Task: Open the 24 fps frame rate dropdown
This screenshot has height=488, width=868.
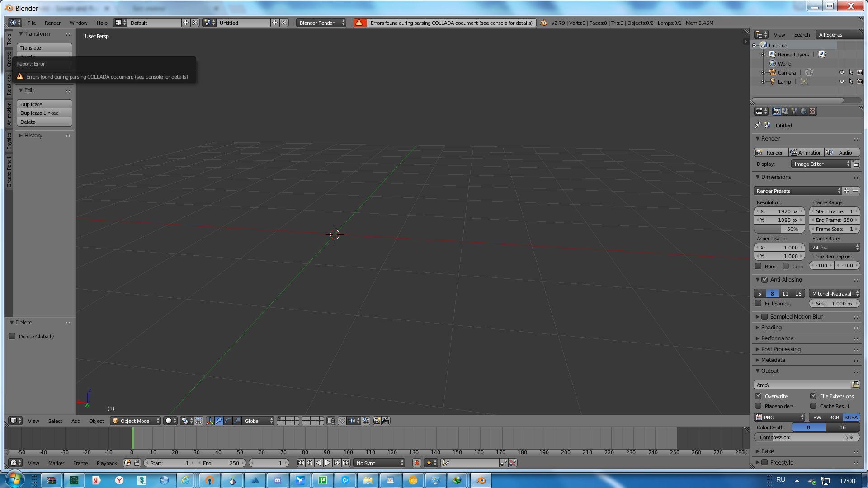Action: click(835, 247)
